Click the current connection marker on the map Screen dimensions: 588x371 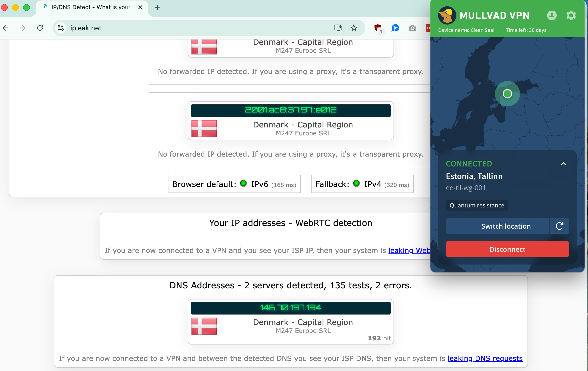tap(507, 94)
